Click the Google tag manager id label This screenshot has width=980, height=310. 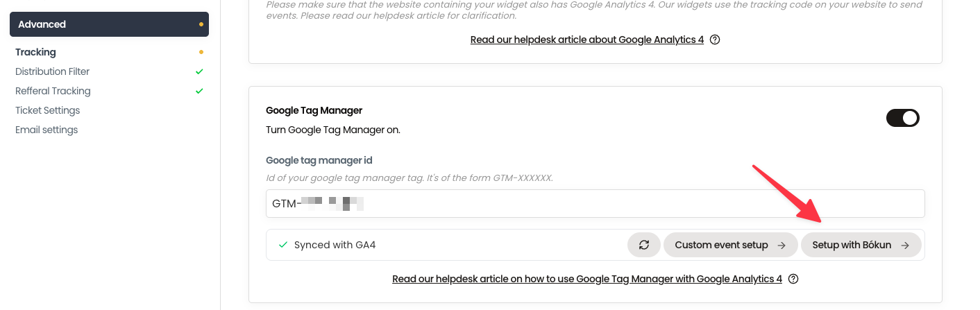pyautogui.click(x=319, y=160)
